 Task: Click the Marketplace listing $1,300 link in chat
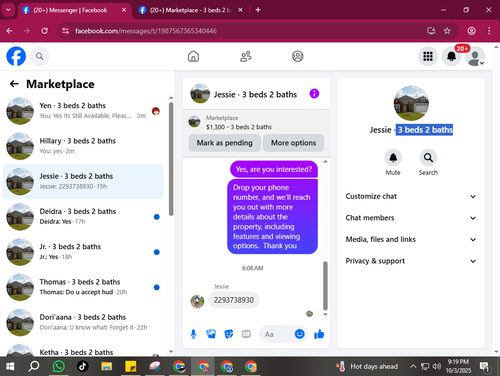[239, 127]
